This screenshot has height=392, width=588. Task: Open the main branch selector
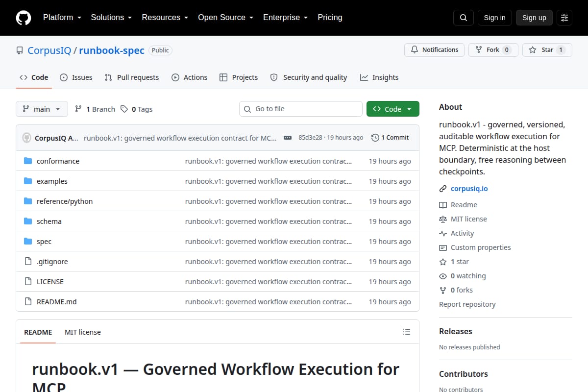42,109
